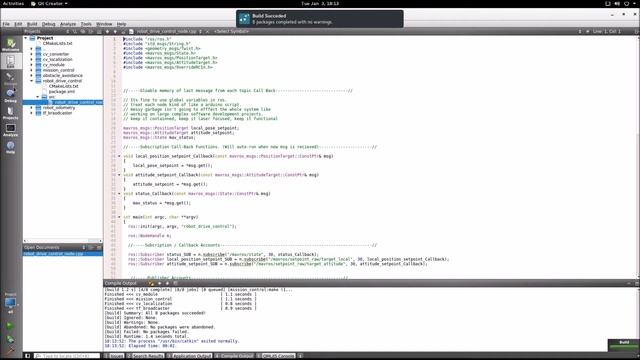Switch to Debug mode
Screen dimensions: 640x360
pos(11,96)
